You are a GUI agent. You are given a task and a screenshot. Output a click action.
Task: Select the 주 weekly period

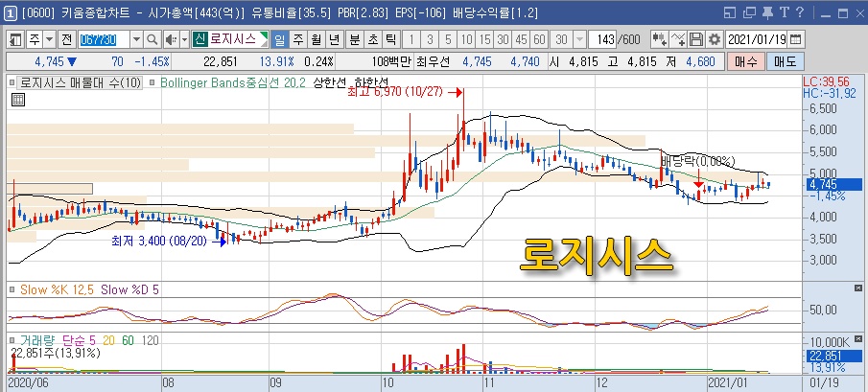pos(298,39)
